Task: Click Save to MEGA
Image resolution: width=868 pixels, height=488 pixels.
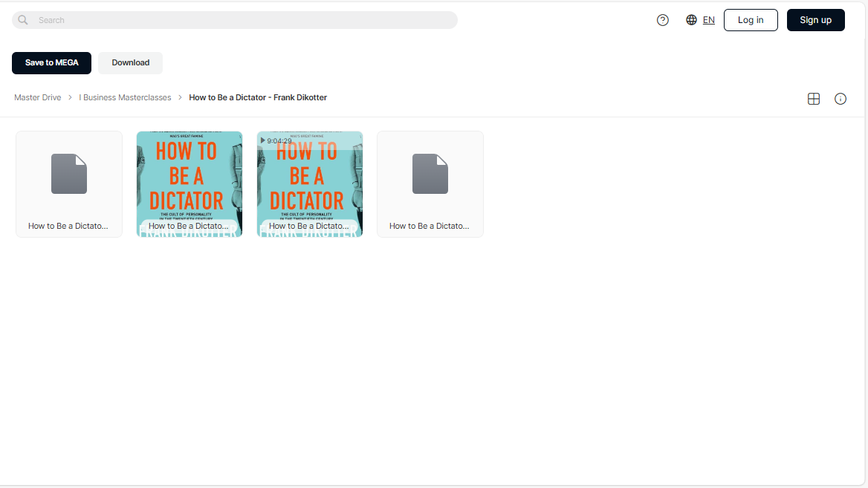Action: pos(51,62)
